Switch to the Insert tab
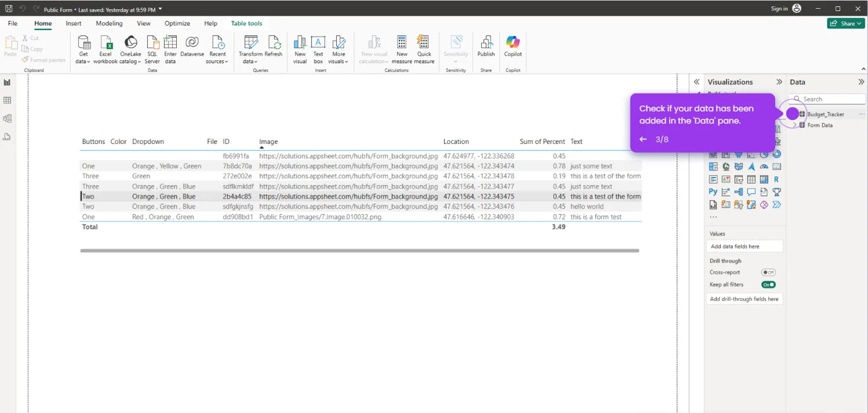 (x=74, y=23)
